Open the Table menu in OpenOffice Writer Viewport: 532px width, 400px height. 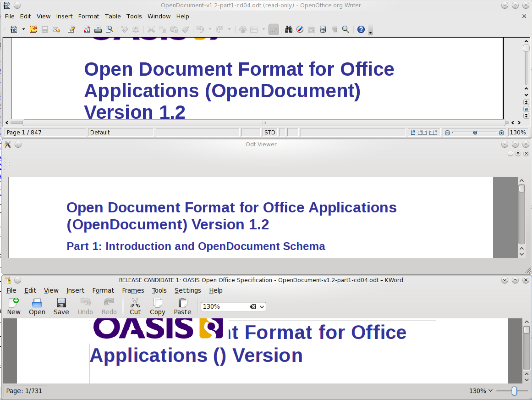pos(113,17)
